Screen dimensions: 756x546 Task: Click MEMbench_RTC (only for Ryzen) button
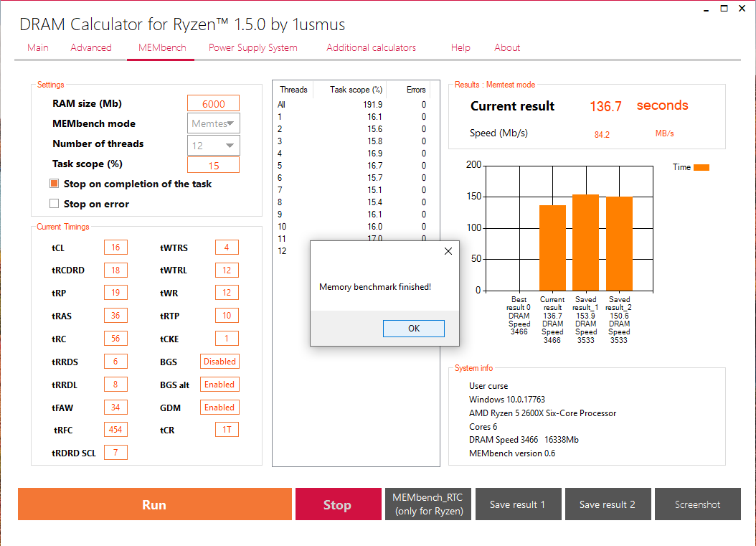pos(428,504)
